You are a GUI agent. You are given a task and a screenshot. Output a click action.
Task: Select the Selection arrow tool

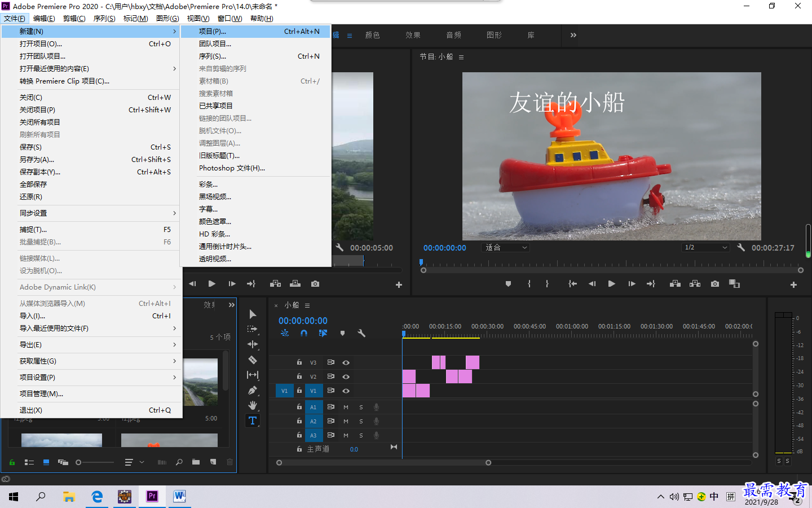click(x=253, y=314)
